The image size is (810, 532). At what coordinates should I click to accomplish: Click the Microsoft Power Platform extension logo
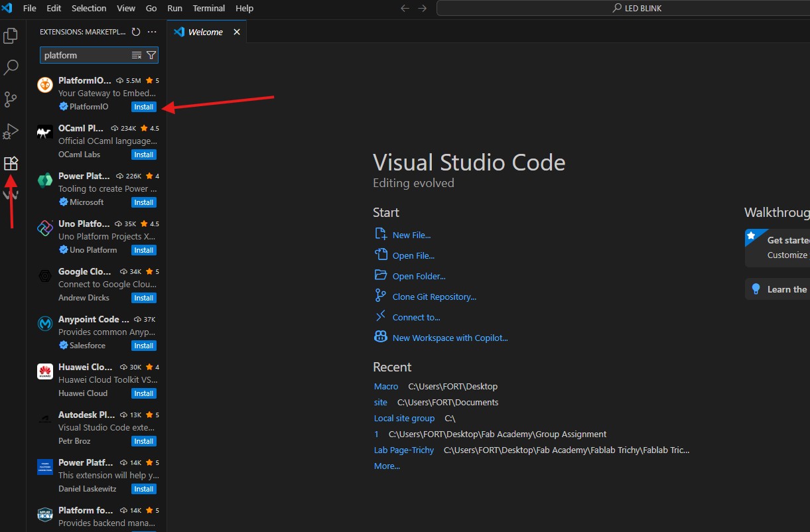[45, 180]
